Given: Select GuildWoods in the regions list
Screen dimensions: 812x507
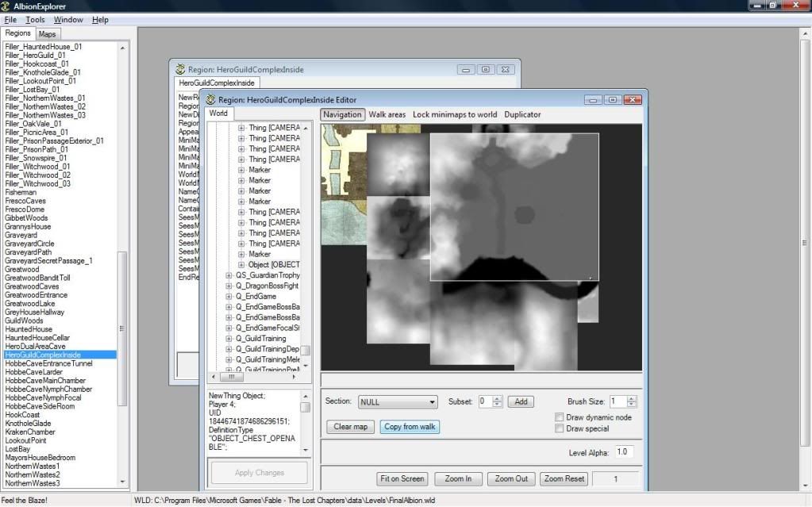Looking at the screenshot, I should click(24, 321).
